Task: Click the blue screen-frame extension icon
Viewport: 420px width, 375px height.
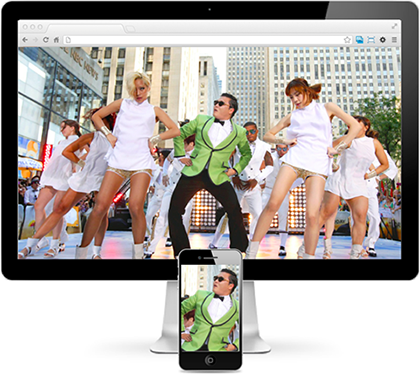Action: (371, 40)
